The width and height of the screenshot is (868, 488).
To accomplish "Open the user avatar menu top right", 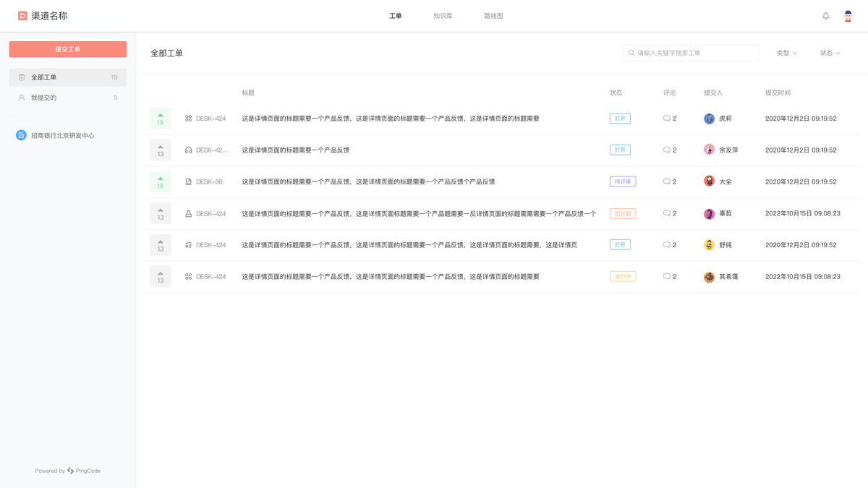I will click(x=848, y=15).
